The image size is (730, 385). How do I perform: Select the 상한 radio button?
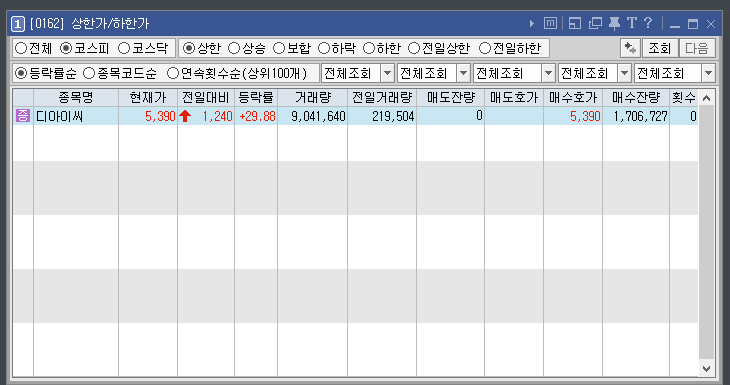pos(189,48)
